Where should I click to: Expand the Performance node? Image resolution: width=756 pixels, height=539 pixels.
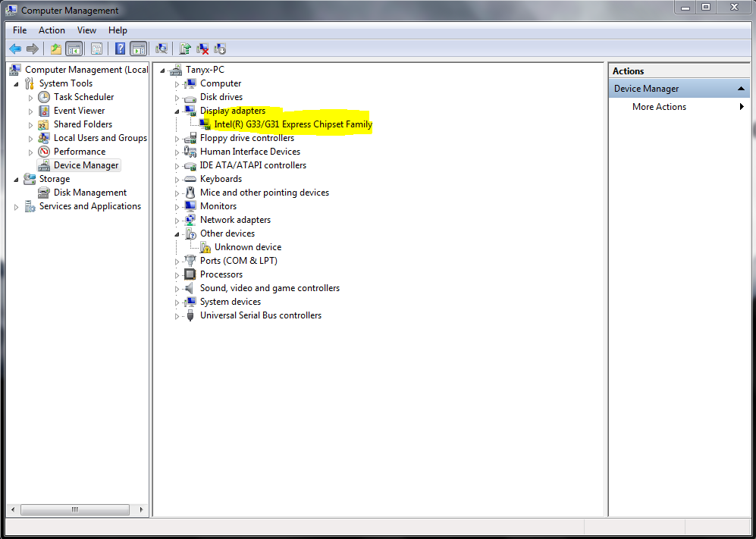coord(30,152)
